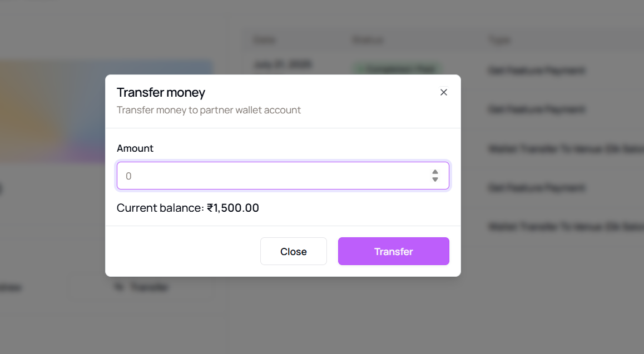Image resolution: width=644 pixels, height=354 pixels.
Task: Increase the amount with the up arrow
Action: tap(435, 172)
